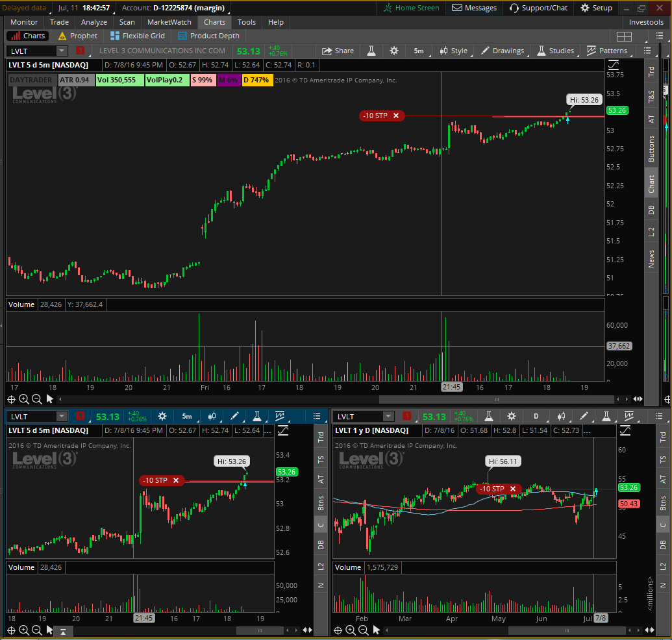Screen dimensions: 672x640
Task: Open patterns icon in bottom-left chart toolbar
Action: click(280, 416)
